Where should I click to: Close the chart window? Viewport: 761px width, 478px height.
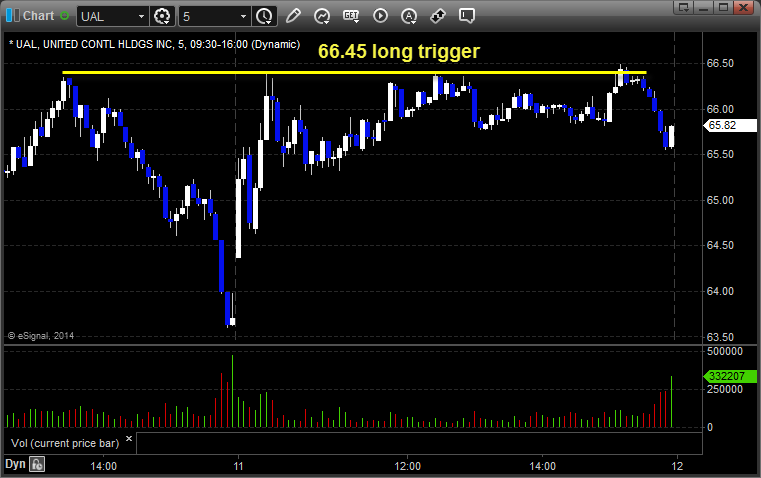coord(744,7)
